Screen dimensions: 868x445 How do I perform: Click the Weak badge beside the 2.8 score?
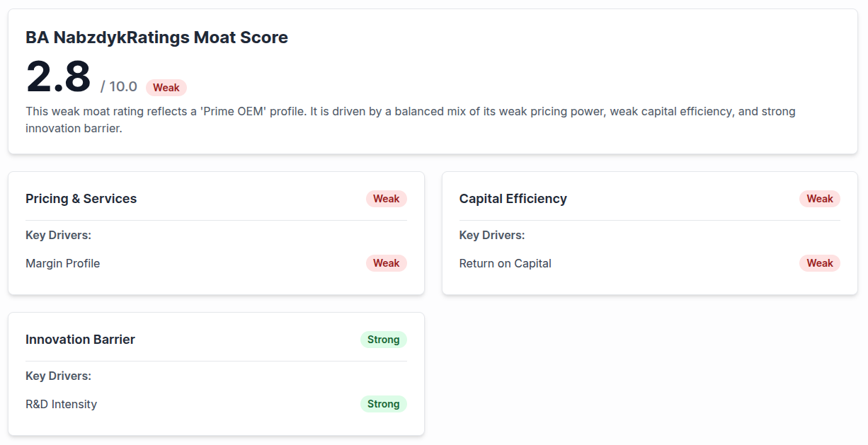166,87
